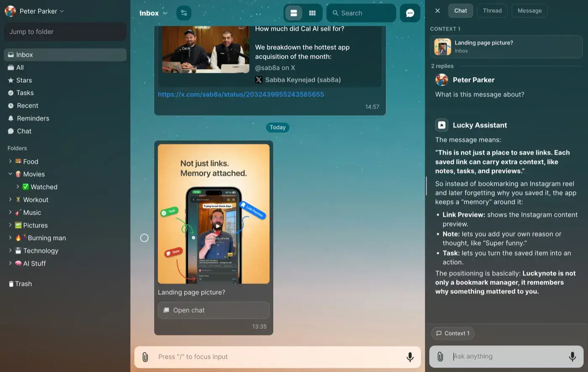Screen dimensions: 588x372
Task: Select the Technology folder label
Action: pyautogui.click(x=41, y=251)
